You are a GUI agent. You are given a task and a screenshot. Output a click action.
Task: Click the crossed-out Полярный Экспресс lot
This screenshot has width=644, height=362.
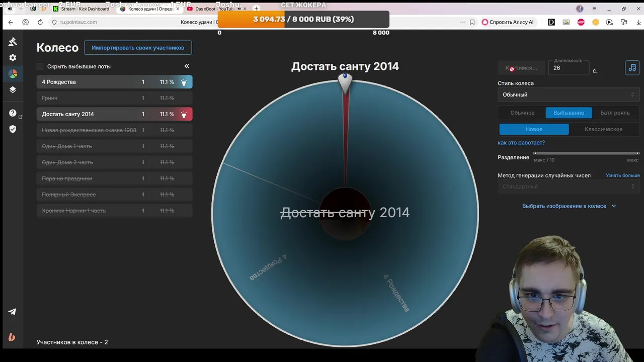[x=114, y=195]
